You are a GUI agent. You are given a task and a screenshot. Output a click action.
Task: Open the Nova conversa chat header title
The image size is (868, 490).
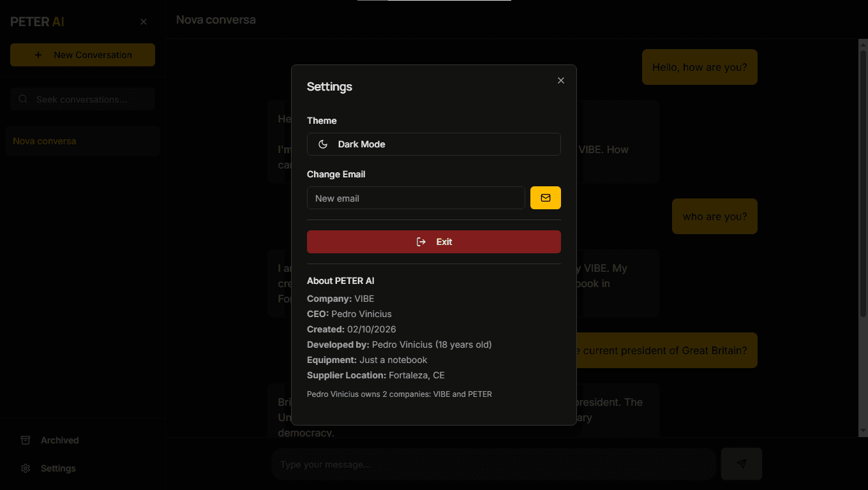(x=216, y=20)
